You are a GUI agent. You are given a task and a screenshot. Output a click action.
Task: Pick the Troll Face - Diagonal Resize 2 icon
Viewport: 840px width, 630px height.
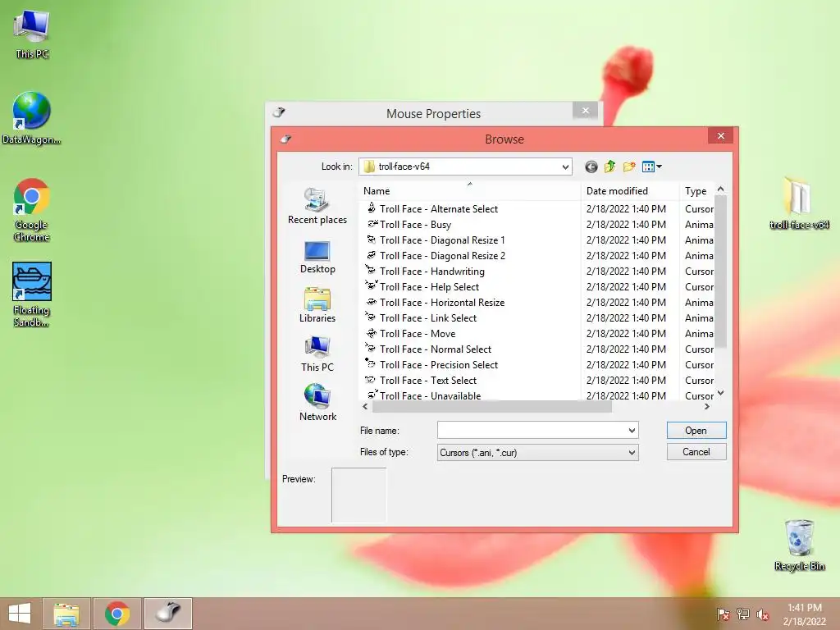point(372,255)
